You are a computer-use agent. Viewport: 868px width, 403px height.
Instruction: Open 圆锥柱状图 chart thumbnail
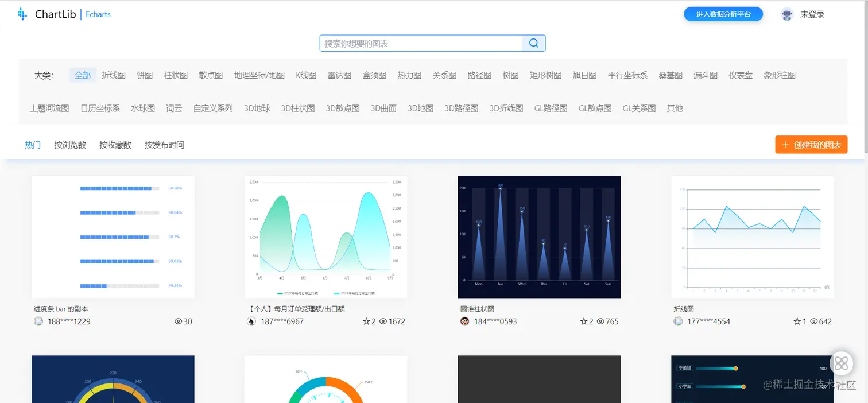(540, 237)
